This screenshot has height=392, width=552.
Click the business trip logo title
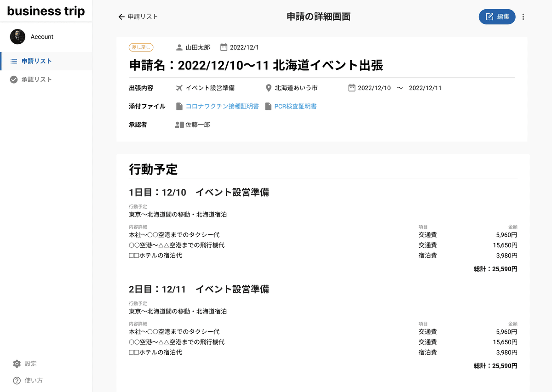coord(46,11)
